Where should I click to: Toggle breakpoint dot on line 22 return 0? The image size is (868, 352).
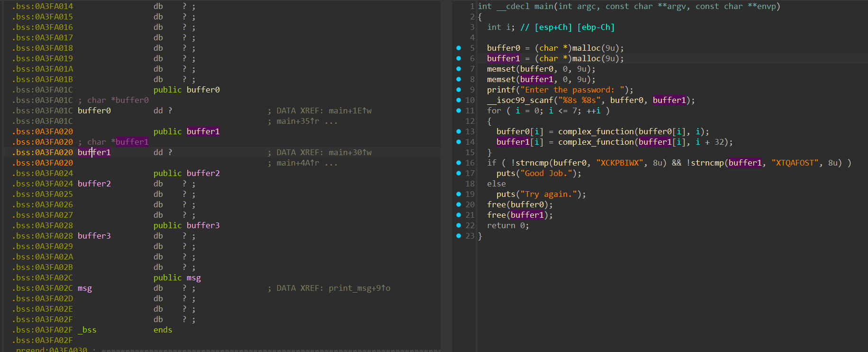tap(459, 225)
